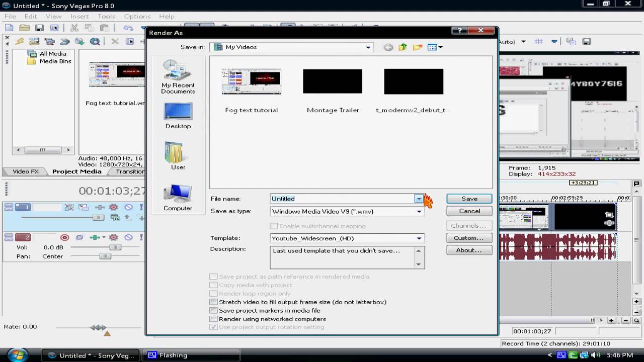The image size is (644, 362).
Task: Mute audio track 2
Action: 129,237
